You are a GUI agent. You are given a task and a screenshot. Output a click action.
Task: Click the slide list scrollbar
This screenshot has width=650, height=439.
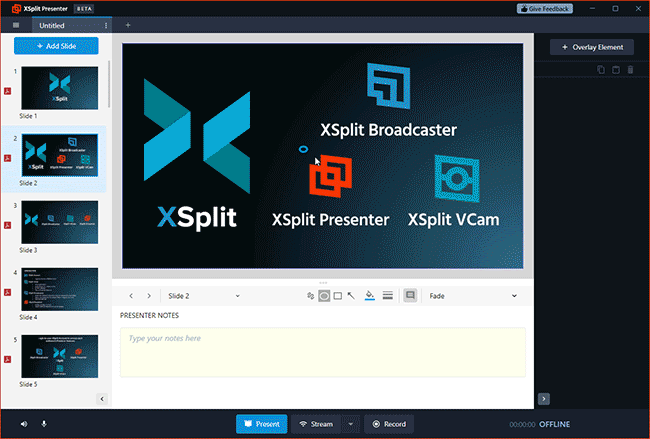[x=109, y=84]
